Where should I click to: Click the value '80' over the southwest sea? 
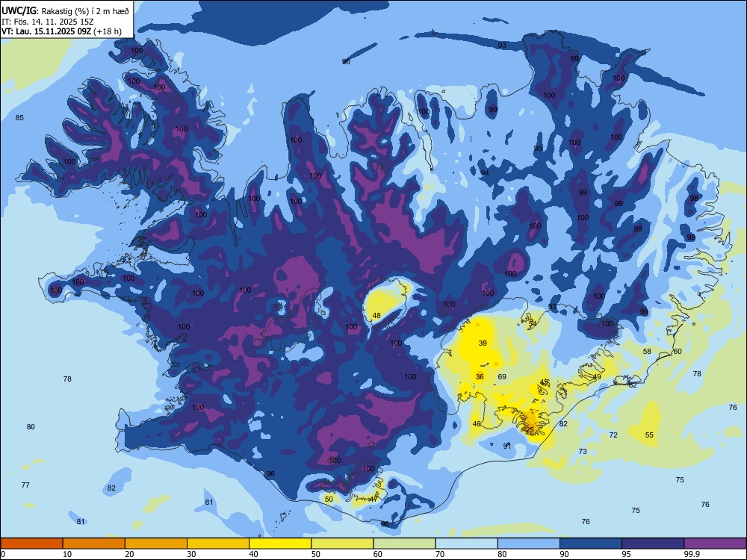click(31, 426)
